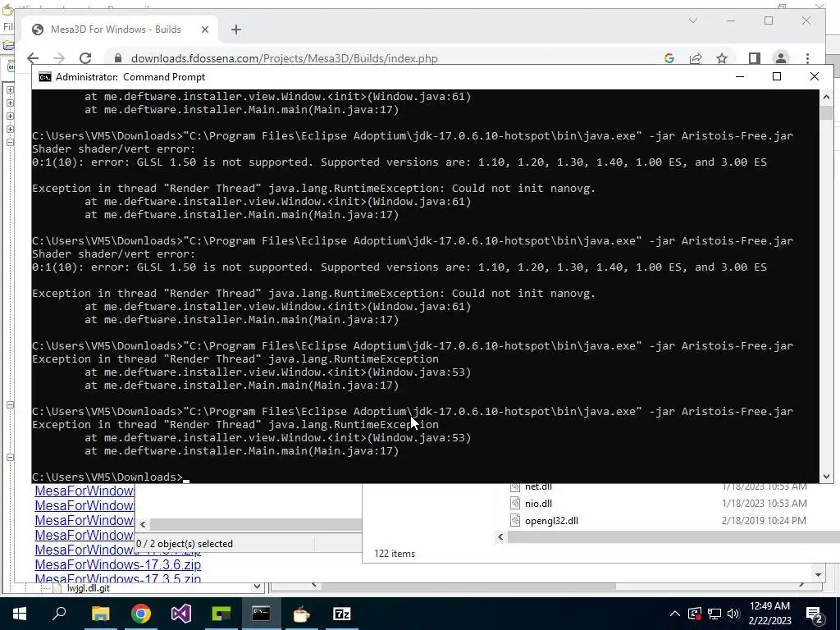Open 7-Zip from the taskbar
840x630 pixels.
[342, 614]
